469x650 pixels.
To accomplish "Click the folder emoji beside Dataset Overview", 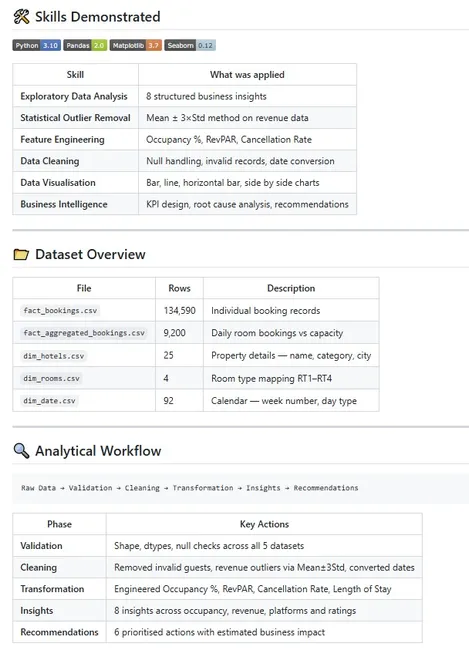I will pyautogui.click(x=21, y=255).
